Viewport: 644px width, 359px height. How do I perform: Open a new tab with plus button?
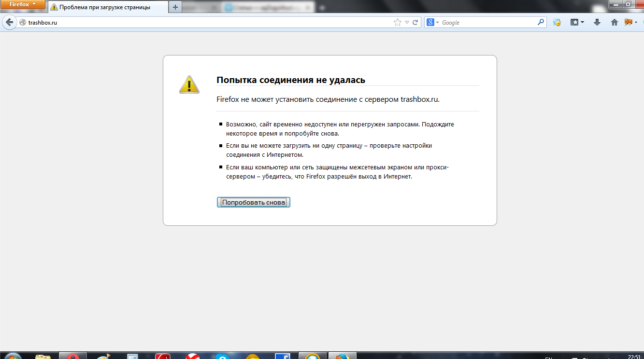[175, 7]
